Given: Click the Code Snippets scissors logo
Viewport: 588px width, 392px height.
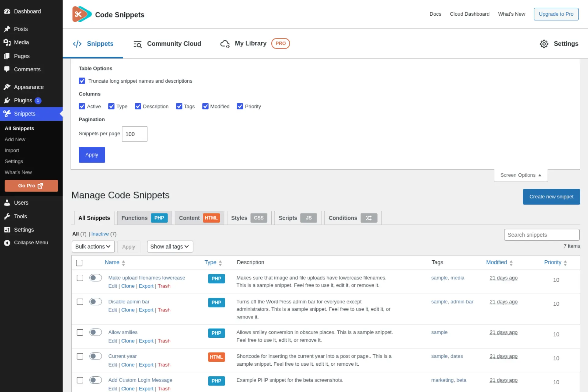Looking at the screenshot, I should (x=82, y=14).
